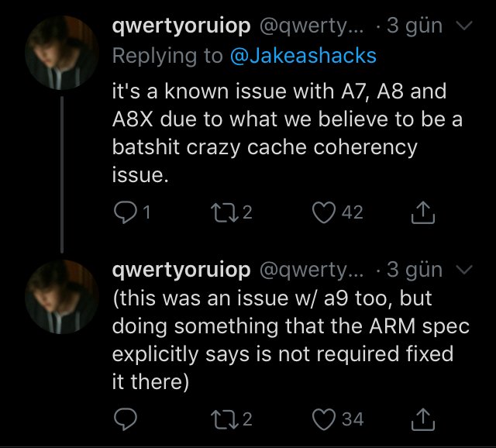Reply to the cache coherency tweet
Viewport: 496px width, 448px height.
point(124,212)
